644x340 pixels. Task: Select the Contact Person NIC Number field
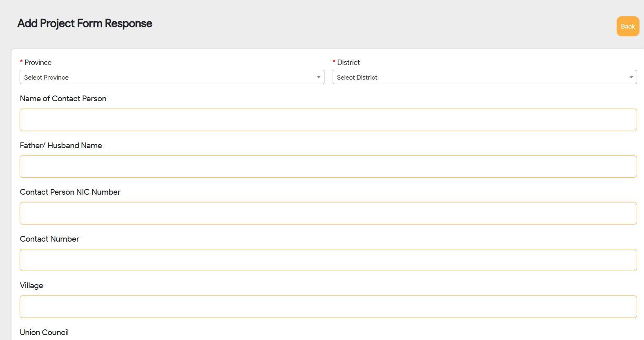point(328,213)
